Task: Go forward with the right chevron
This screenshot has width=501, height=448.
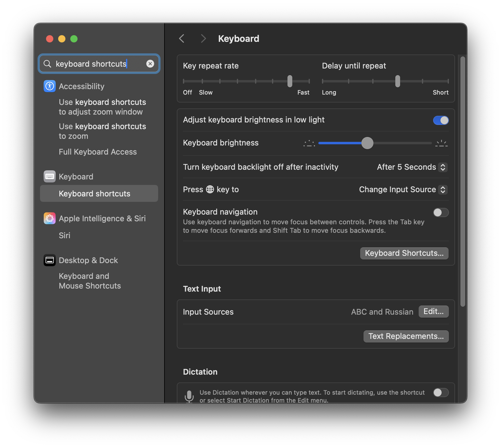Action: click(203, 39)
